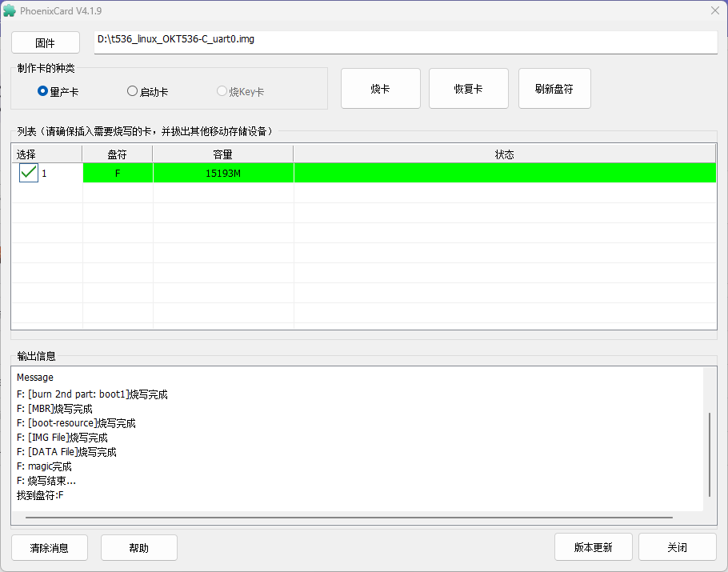The width and height of the screenshot is (728, 572).
Task: Click the PhoenixCard app icon in title bar
Action: (10, 11)
